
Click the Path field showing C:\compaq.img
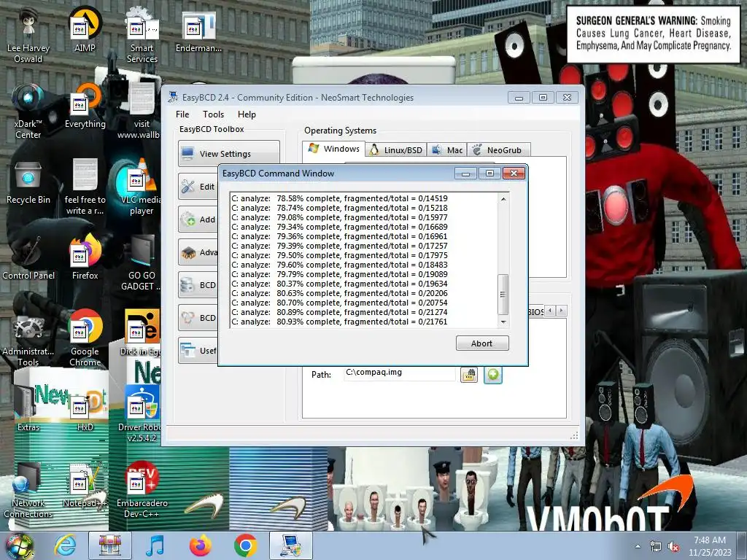click(399, 373)
